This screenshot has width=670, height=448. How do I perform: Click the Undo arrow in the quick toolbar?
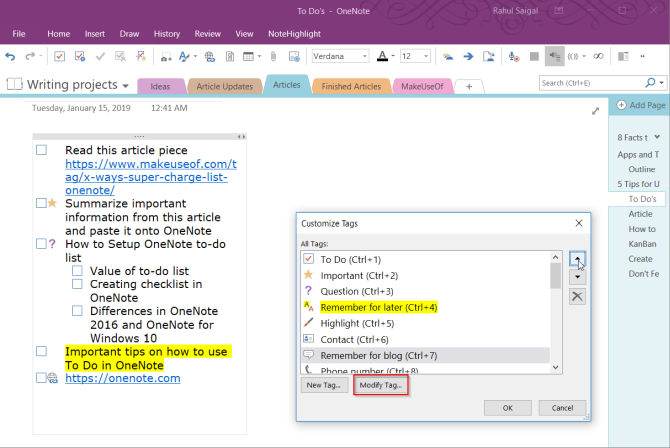coord(11,56)
